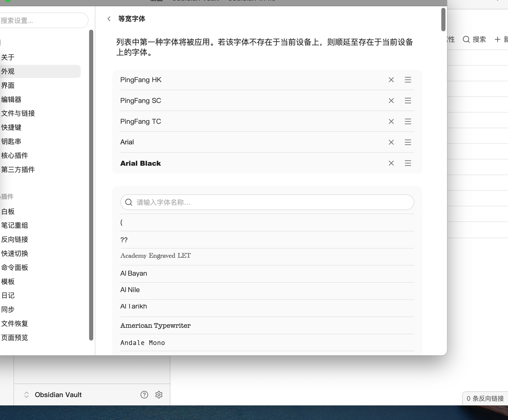Open the settings gear beside Obsidian Vault
508x420 pixels.
pyautogui.click(x=159, y=395)
